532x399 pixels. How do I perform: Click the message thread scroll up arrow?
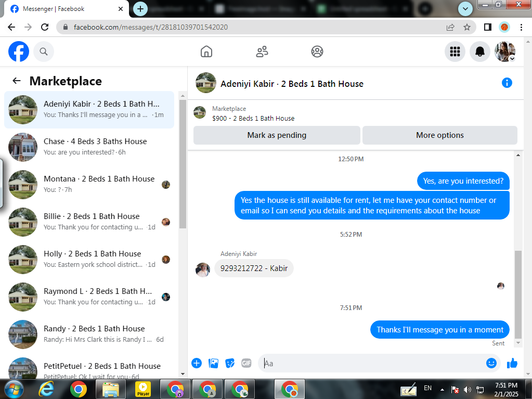point(518,155)
